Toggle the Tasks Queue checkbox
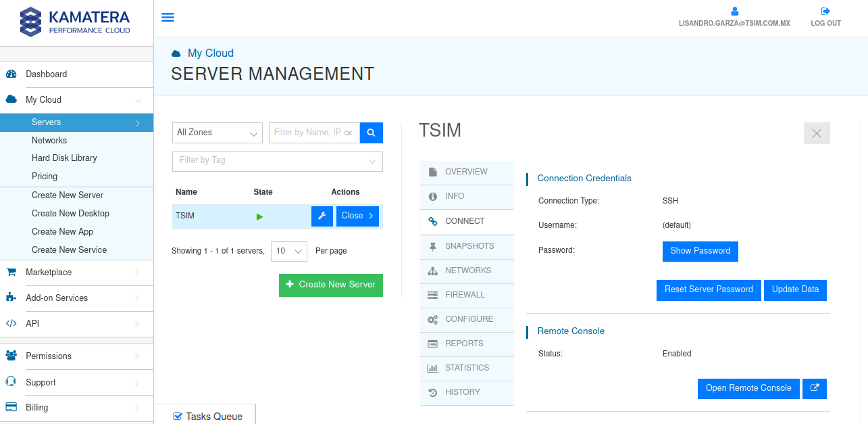The width and height of the screenshot is (868, 424). (178, 417)
